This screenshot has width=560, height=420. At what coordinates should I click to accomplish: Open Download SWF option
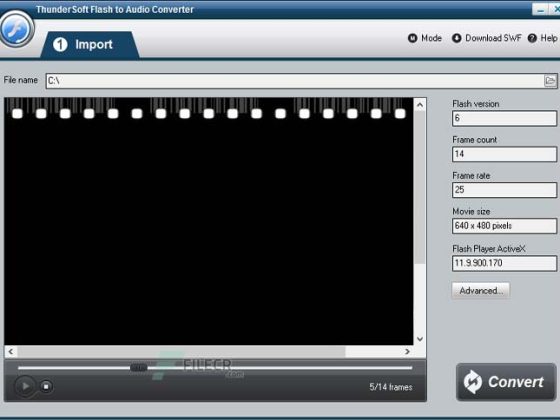point(486,38)
